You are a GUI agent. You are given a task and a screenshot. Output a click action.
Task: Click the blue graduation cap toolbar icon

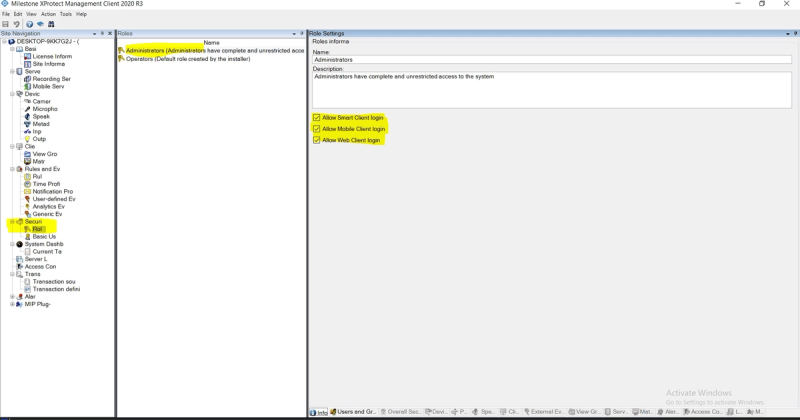click(x=40, y=24)
